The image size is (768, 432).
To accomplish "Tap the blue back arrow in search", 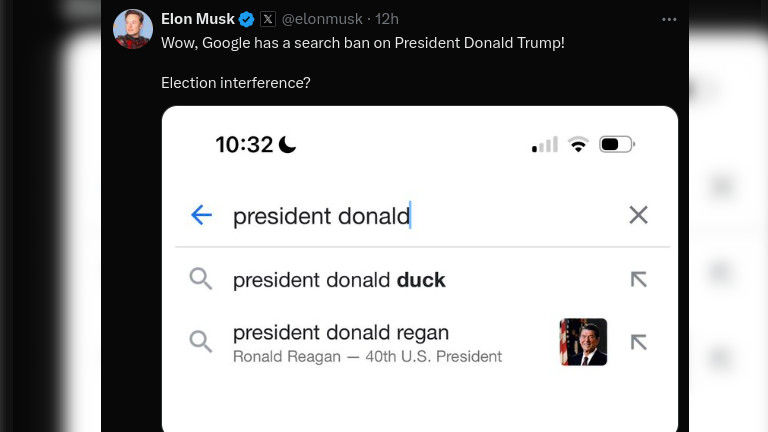I will pyautogui.click(x=201, y=215).
